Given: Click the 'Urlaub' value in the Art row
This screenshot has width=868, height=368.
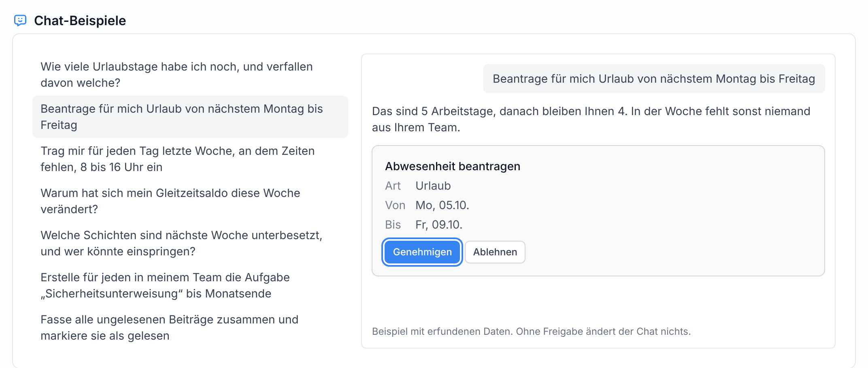Looking at the screenshot, I should coord(433,186).
